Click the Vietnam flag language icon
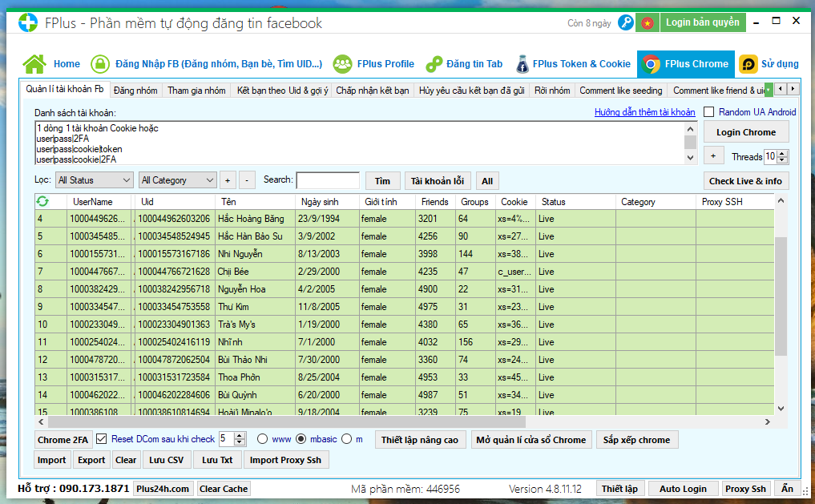This screenshot has width=815, height=504. click(648, 23)
